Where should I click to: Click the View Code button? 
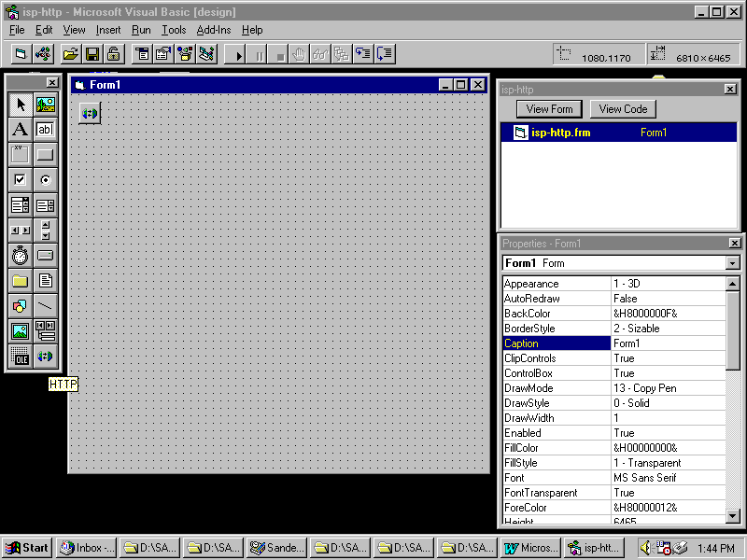(623, 109)
